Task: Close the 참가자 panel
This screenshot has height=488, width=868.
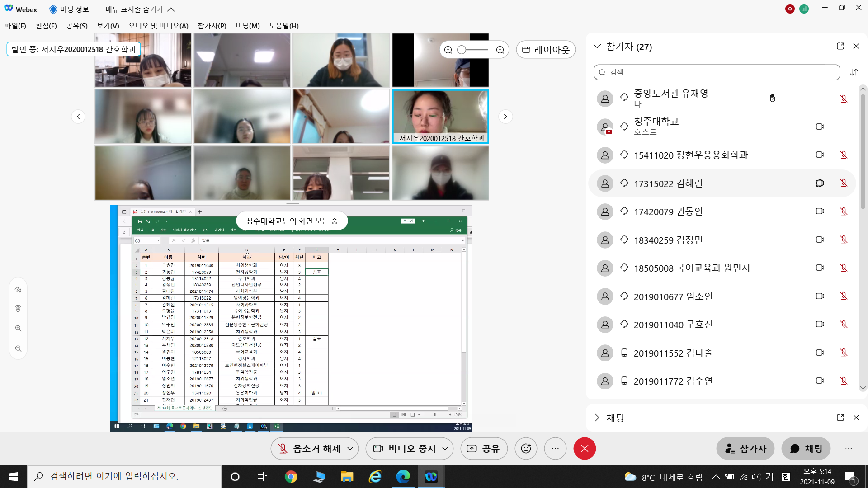Action: [856, 46]
